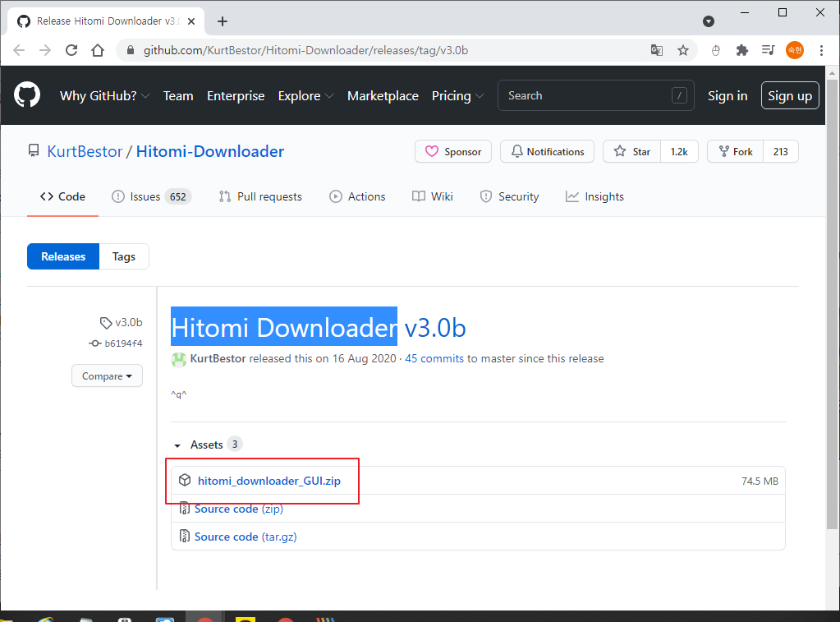The width and height of the screenshot is (840, 622).
Task: Open the Insights tab
Action: [594, 196]
